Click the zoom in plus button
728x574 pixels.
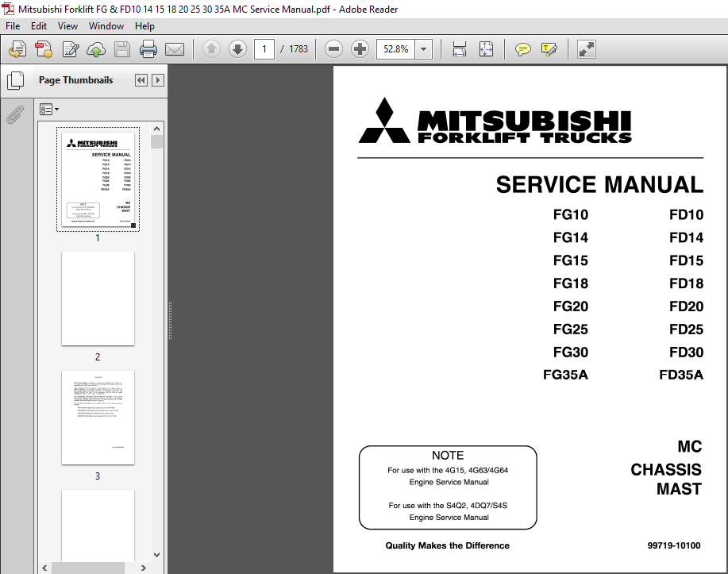click(x=360, y=48)
